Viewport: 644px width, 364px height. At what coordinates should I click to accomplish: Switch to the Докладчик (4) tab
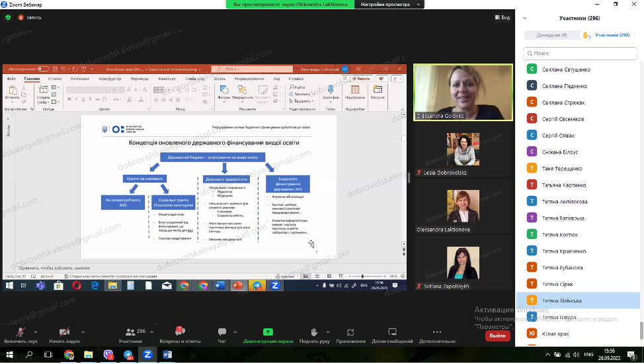coord(551,35)
